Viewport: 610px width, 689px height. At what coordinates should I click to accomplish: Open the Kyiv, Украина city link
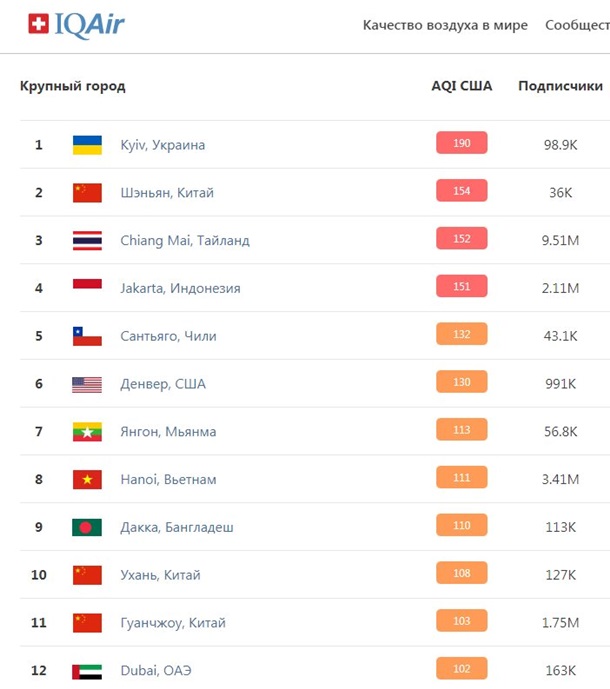click(x=162, y=145)
